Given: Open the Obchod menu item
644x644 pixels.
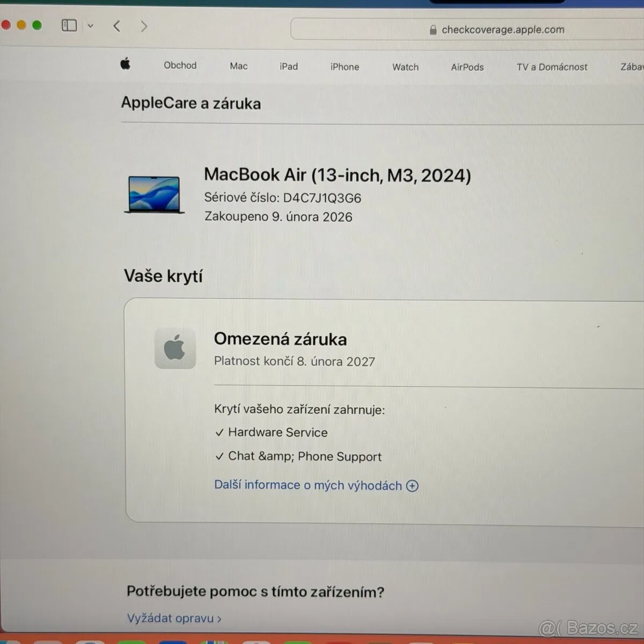Looking at the screenshot, I should [x=180, y=65].
